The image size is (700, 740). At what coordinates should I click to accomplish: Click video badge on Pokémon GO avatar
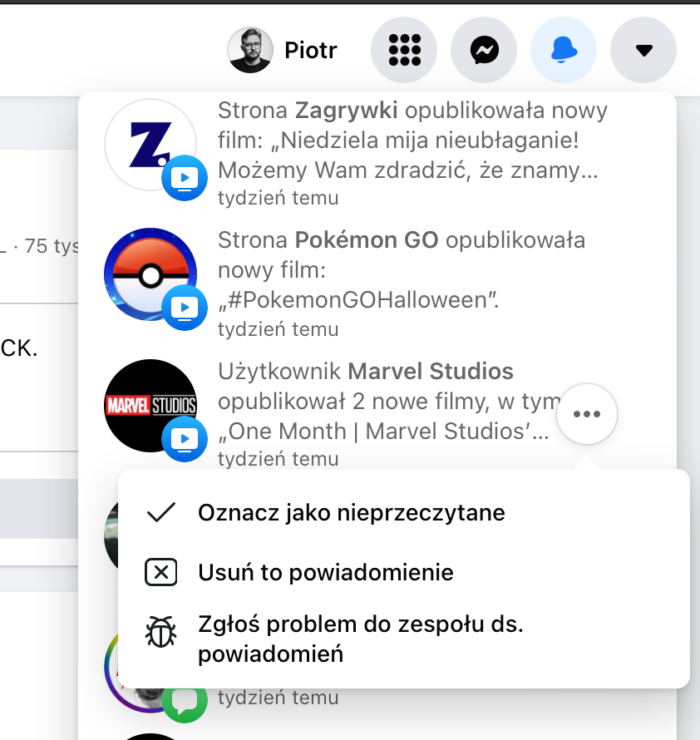click(185, 308)
